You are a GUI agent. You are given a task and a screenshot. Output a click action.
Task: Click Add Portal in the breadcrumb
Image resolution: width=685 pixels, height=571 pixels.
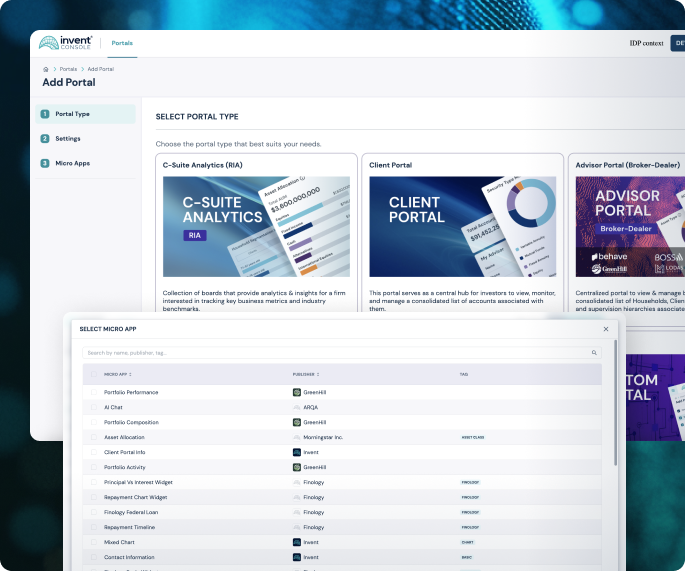click(100, 69)
